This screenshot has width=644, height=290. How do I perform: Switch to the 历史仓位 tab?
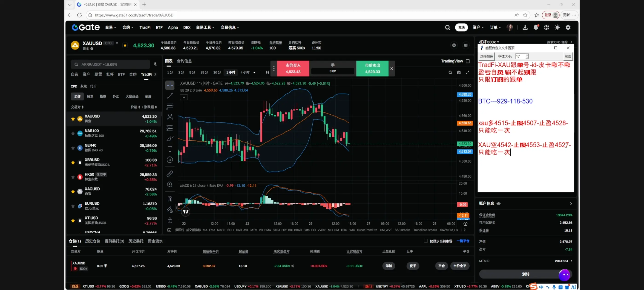coord(92,241)
